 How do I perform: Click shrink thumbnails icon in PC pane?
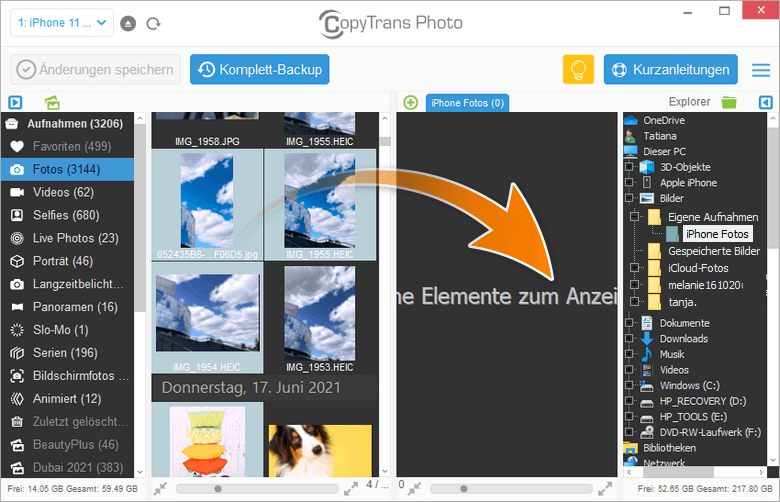[414, 489]
